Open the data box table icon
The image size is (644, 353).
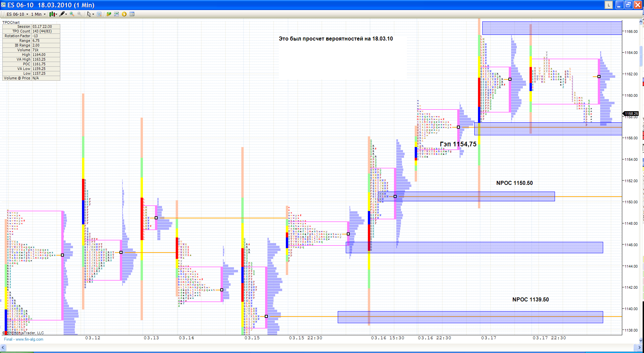[132, 14]
